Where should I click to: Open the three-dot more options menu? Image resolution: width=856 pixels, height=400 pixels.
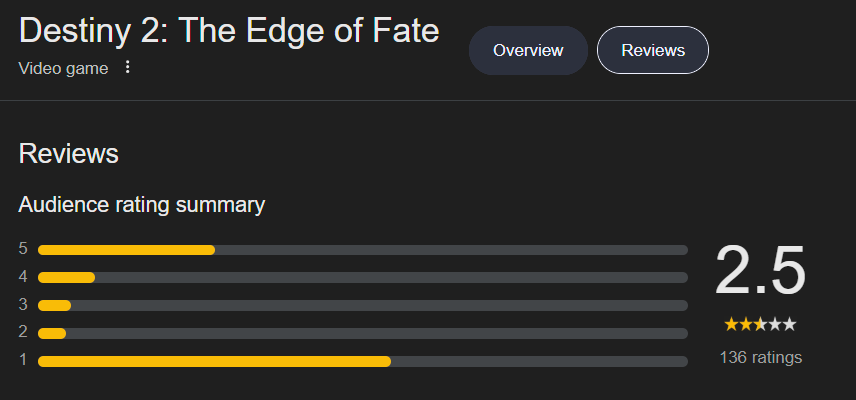[128, 67]
